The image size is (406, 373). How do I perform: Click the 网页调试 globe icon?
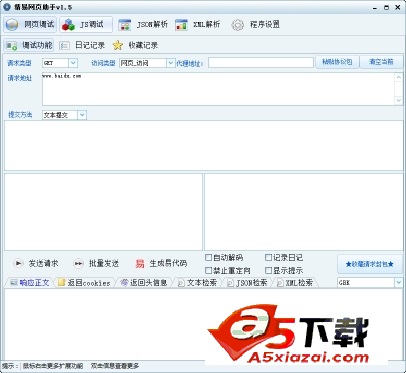(x=12, y=25)
